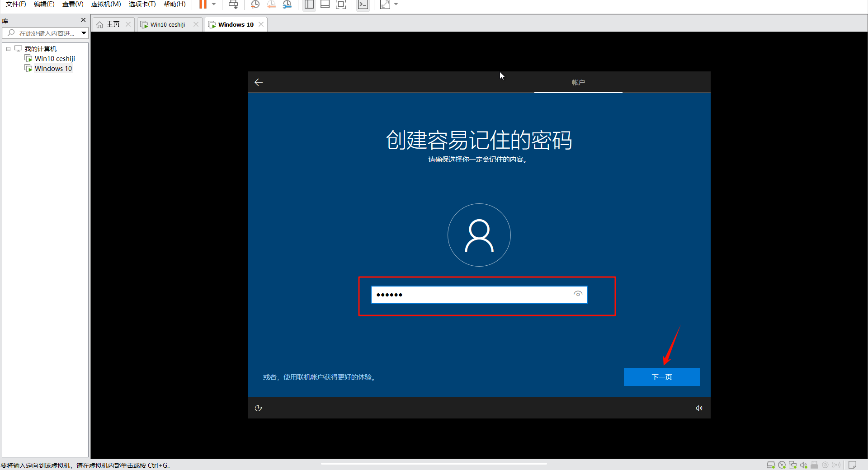Image resolution: width=868 pixels, height=470 pixels.
Task: Expand the library search box dropdown arrow
Action: [84, 33]
